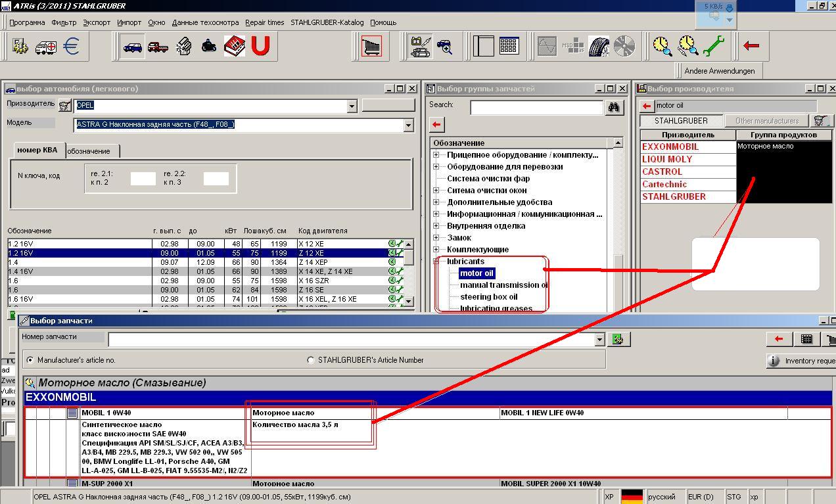Select LIQUI MOLY in manufacturer list
836x504 pixels.
pos(666,159)
